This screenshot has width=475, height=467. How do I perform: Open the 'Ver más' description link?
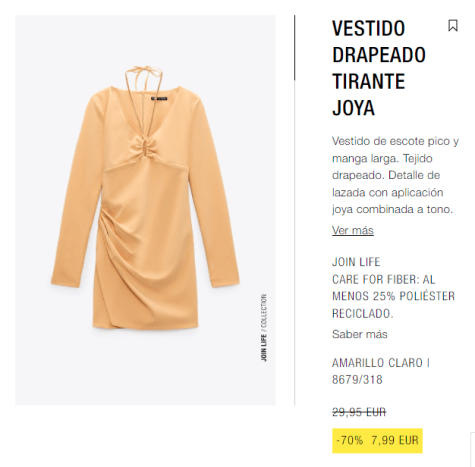point(353,230)
